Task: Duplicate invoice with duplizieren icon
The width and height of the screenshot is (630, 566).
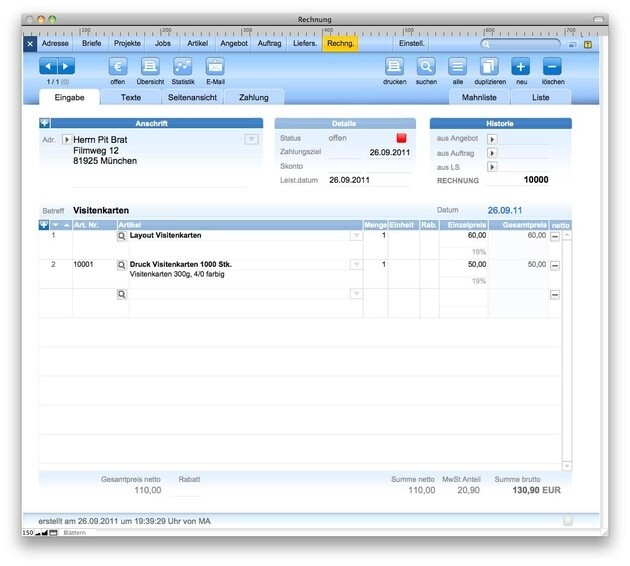Action: 489,66
